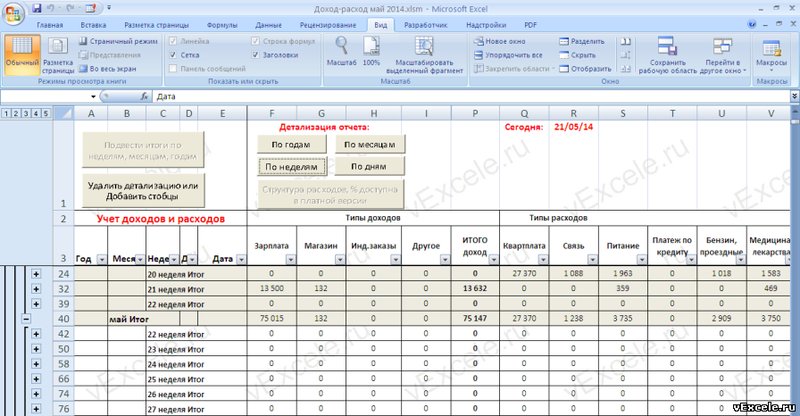Select column header F
This screenshot has height=416, width=800.
coord(271,113)
